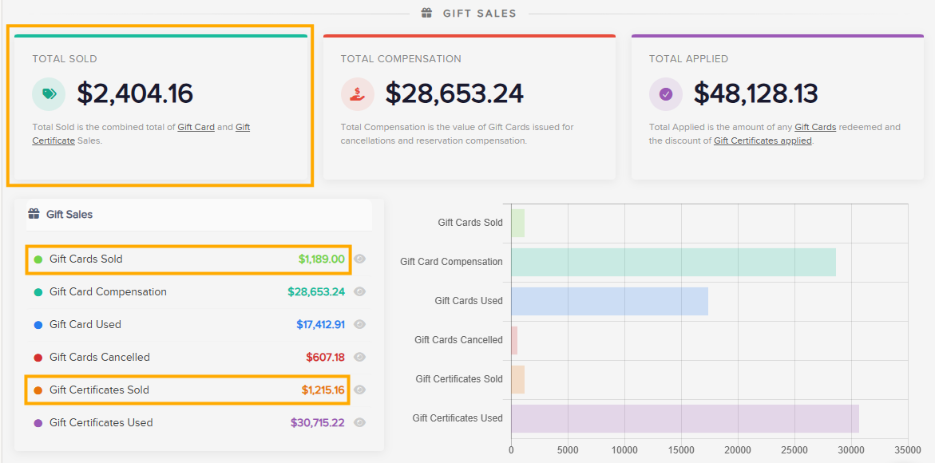Open the Gift Card link in Total Sold
This screenshot has height=463, width=936.
[x=196, y=127]
